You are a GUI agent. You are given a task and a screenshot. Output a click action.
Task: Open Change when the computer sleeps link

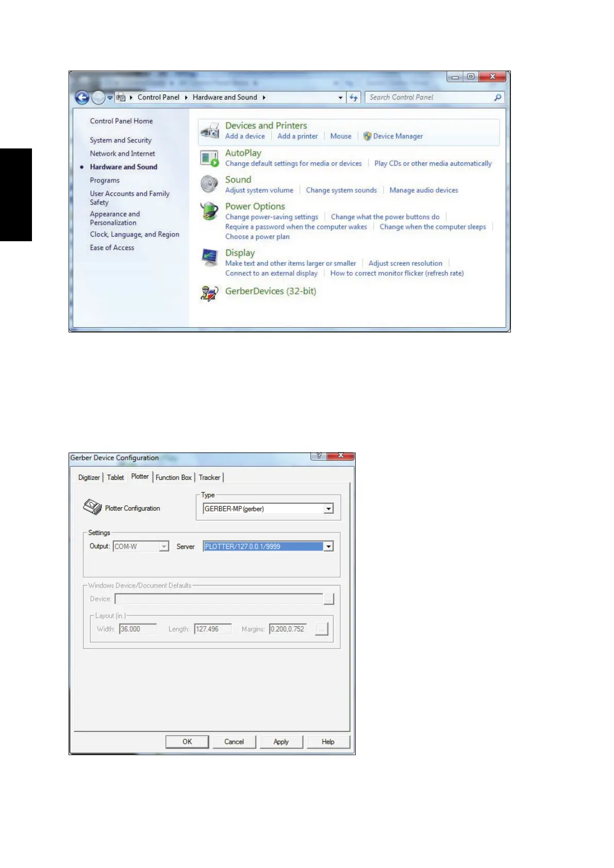point(433,227)
